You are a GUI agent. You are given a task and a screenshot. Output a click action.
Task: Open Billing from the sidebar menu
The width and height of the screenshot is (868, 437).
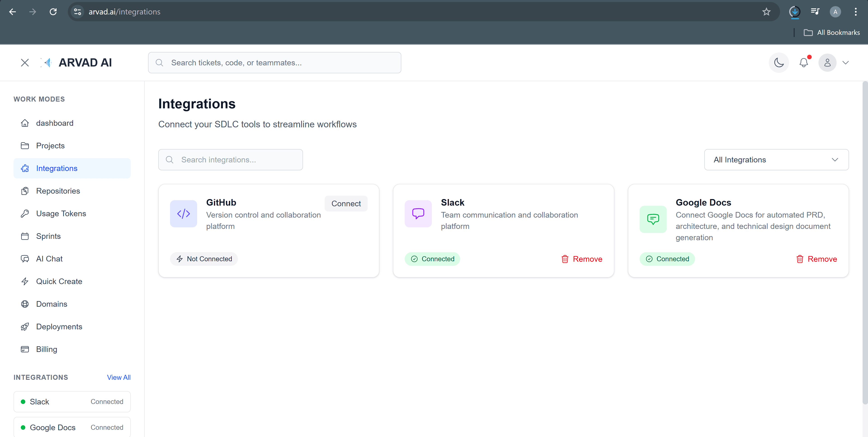[x=47, y=349]
